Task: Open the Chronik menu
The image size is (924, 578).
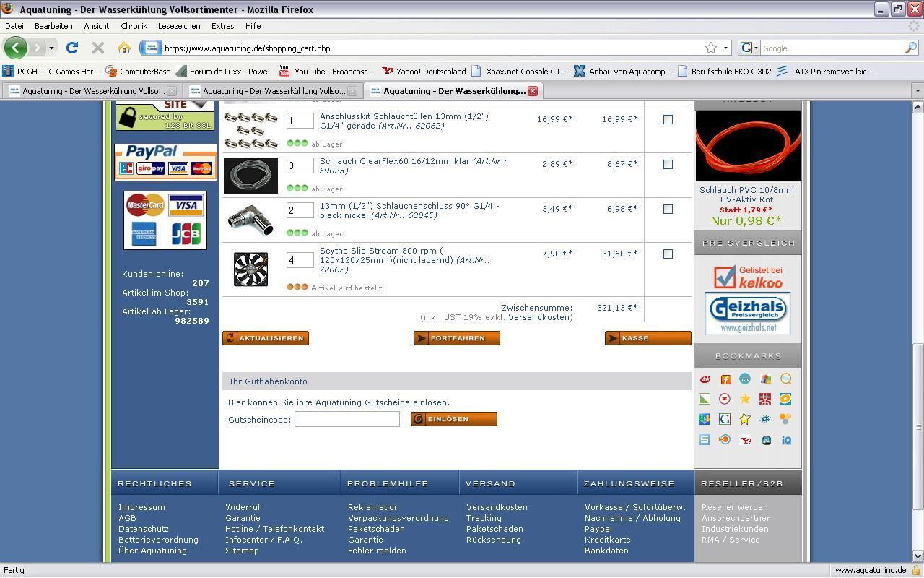Action: click(x=134, y=26)
